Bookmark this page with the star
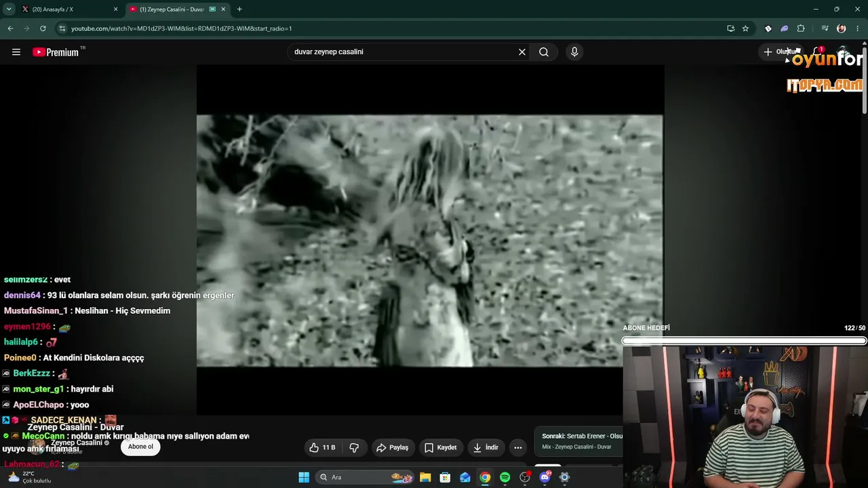 pyautogui.click(x=745, y=28)
